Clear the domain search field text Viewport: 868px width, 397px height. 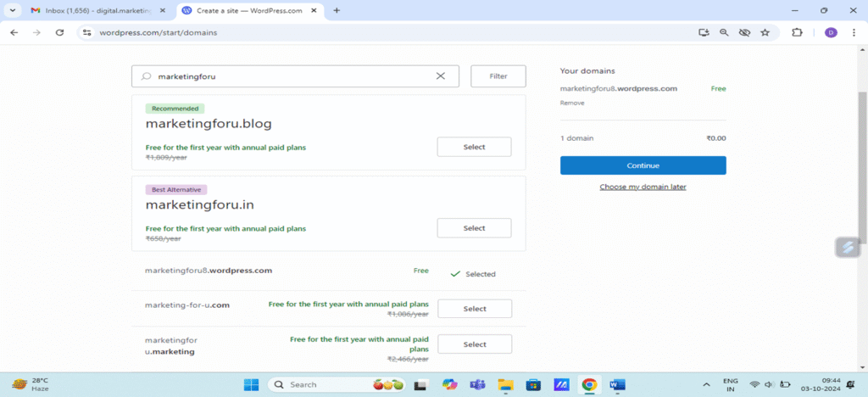click(440, 76)
